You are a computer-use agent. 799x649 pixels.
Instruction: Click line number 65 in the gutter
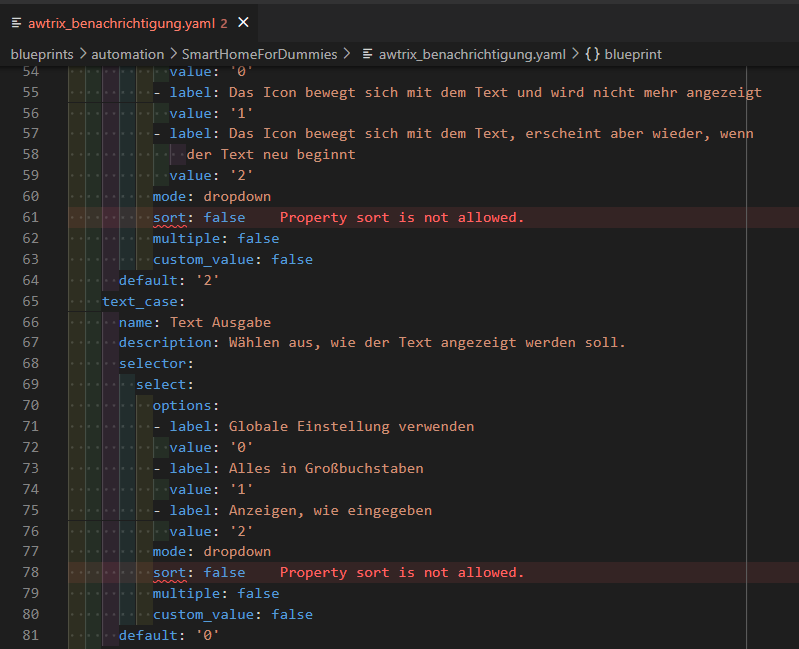tap(30, 302)
